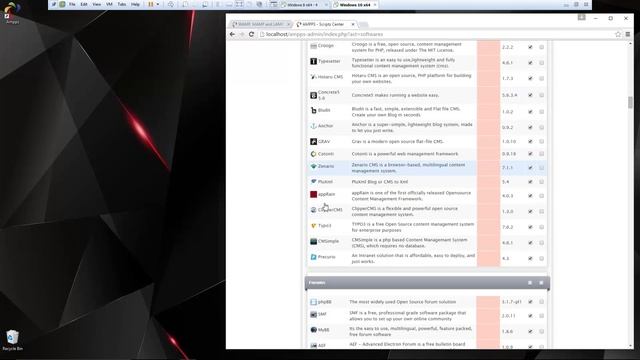Viewport: 640px width, 360px height.
Task: Open the dropdown arrow beside VMware pause
Action: [158, 4]
